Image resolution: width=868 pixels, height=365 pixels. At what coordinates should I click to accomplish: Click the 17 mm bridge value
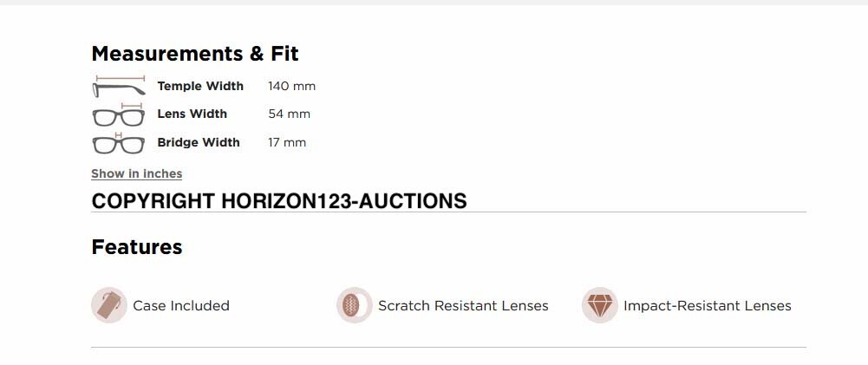click(287, 142)
